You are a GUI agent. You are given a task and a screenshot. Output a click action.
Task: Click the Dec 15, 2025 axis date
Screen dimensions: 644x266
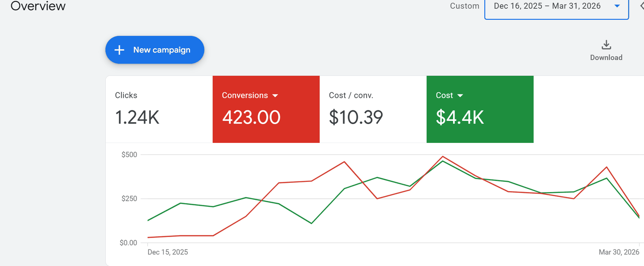point(167,252)
